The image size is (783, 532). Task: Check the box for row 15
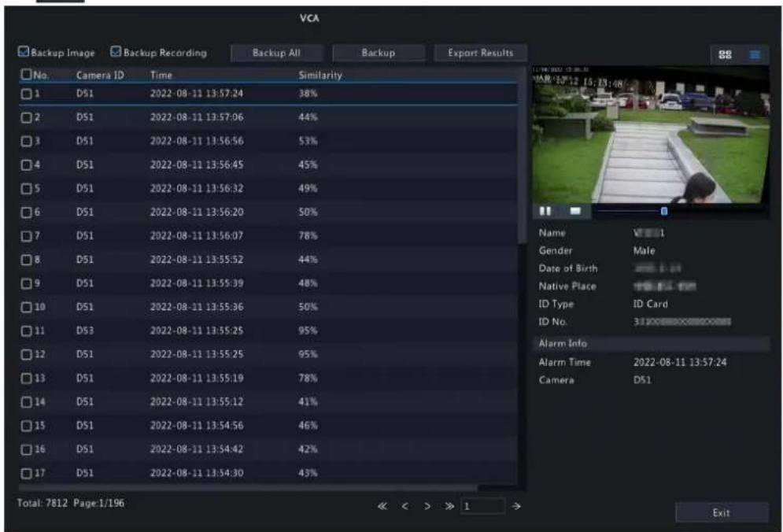[27, 426]
